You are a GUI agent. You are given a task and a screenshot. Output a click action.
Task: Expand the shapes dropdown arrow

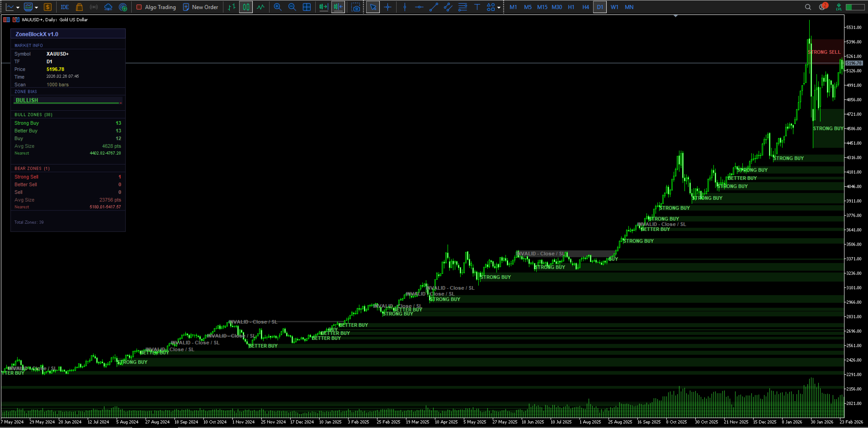(499, 7)
